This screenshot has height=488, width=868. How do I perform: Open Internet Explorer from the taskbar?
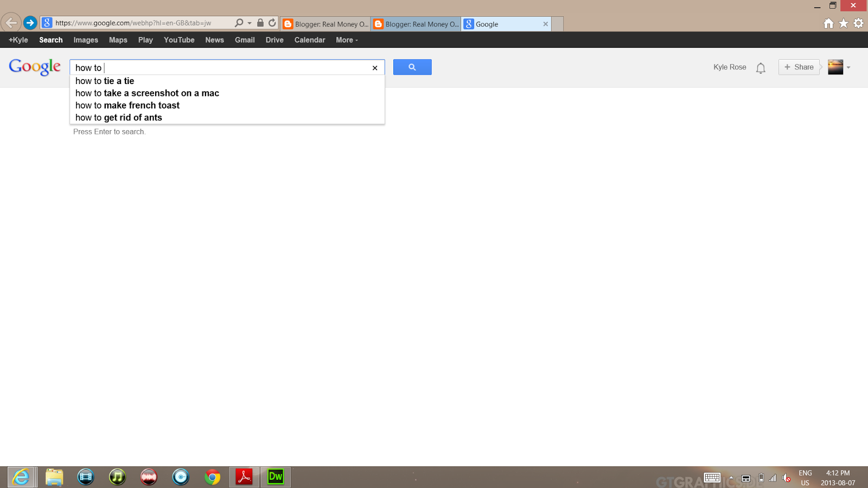[x=22, y=477]
